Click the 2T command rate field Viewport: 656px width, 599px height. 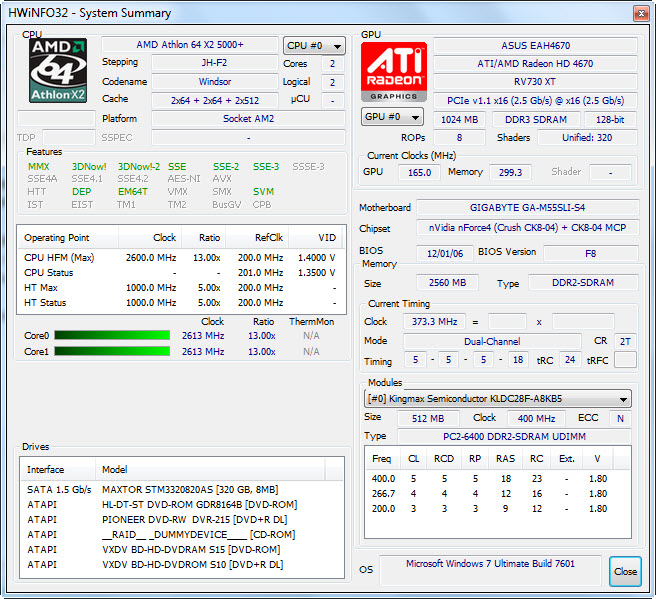click(625, 341)
